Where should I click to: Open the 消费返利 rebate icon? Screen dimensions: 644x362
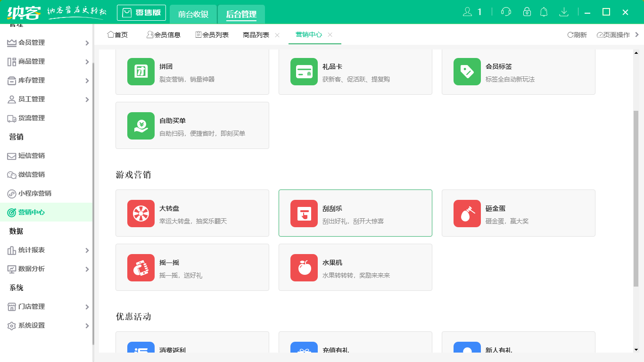140,350
